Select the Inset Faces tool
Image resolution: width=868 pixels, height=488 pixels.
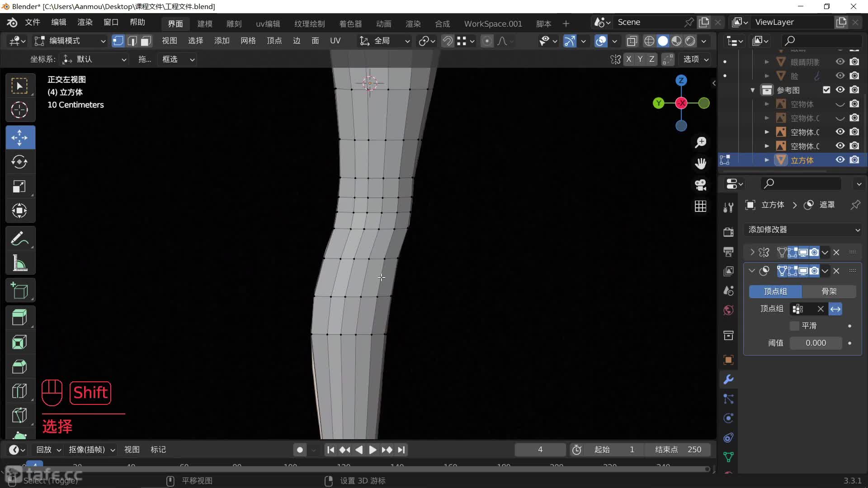tap(20, 342)
